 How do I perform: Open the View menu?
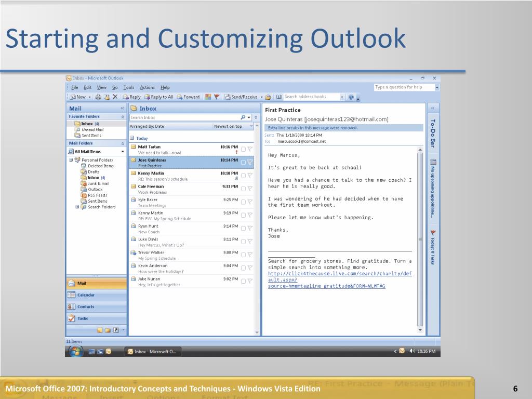(101, 87)
